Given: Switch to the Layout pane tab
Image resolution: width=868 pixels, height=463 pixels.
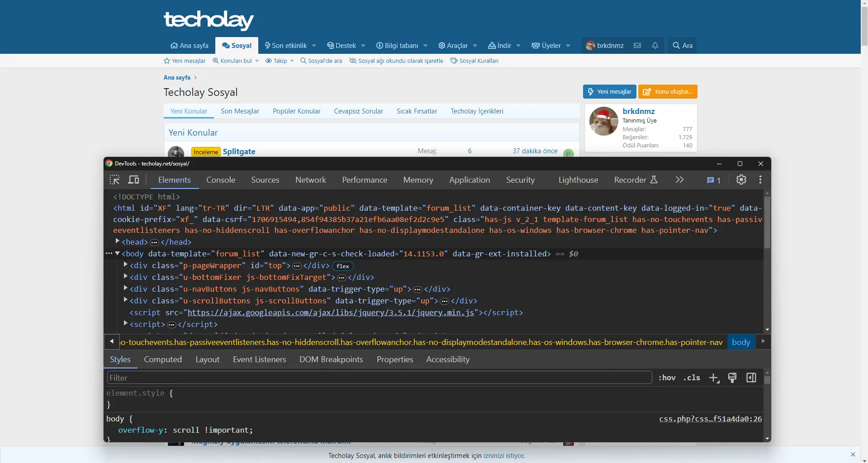Looking at the screenshot, I should pos(208,359).
